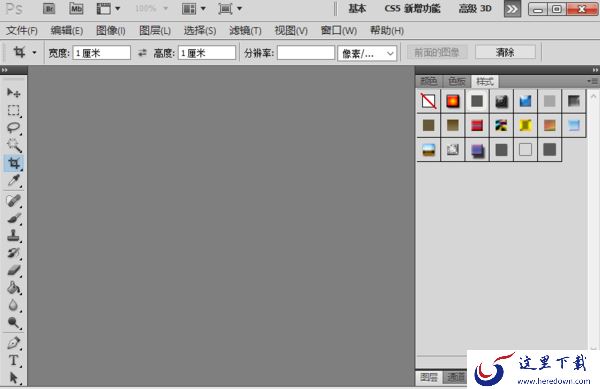Image resolution: width=600 pixels, height=389 pixels.
Task: Switch to 基本 workspace
Action: pos(357,9)
